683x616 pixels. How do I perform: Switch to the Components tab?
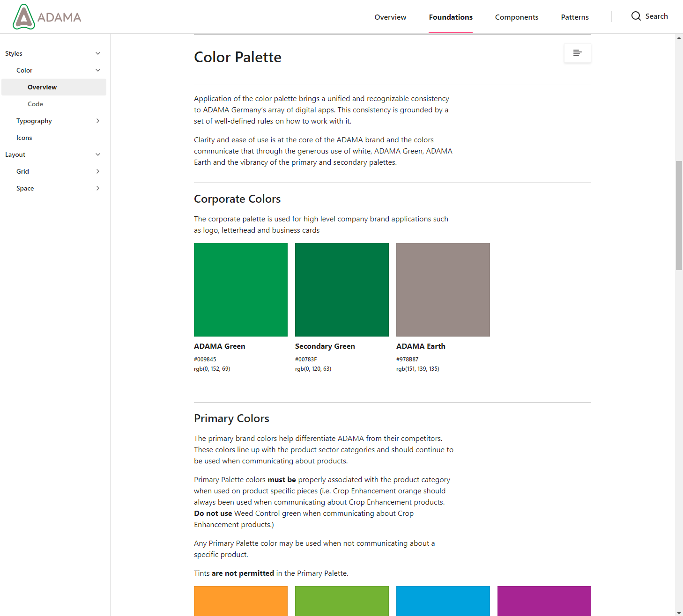point(517,17)
